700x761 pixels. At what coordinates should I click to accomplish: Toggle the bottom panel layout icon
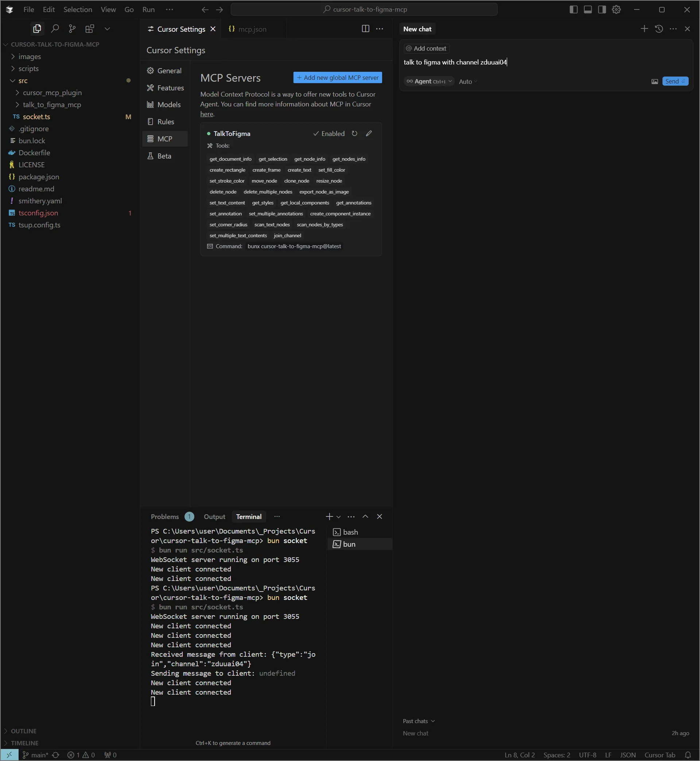[587, 9]
